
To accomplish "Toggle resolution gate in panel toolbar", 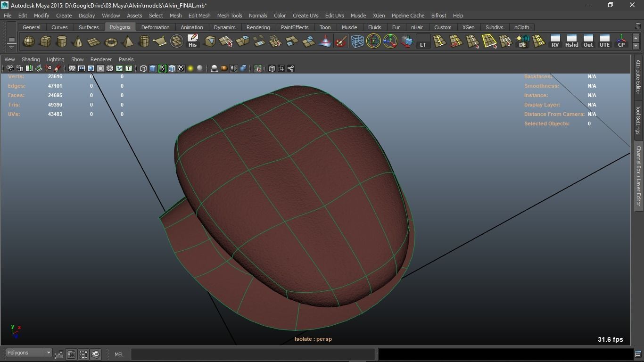I will pyautogui.click(x=91, y=68).
